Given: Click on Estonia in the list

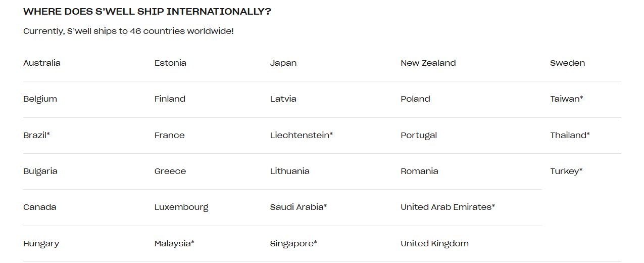Looking at the screenshot, I should (x=170, y=63).
